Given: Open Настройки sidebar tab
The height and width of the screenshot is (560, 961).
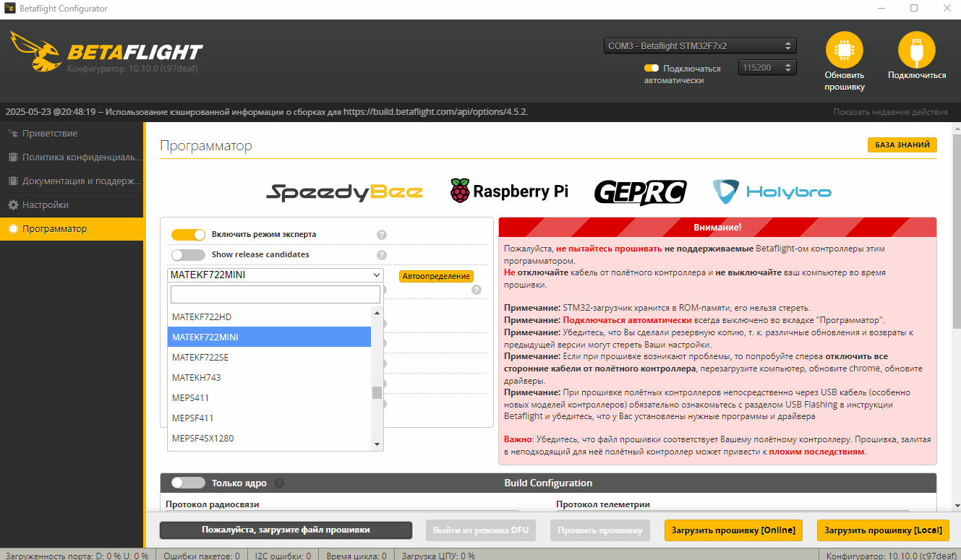Looking at the screenshot, I should (x=72, y=205).
